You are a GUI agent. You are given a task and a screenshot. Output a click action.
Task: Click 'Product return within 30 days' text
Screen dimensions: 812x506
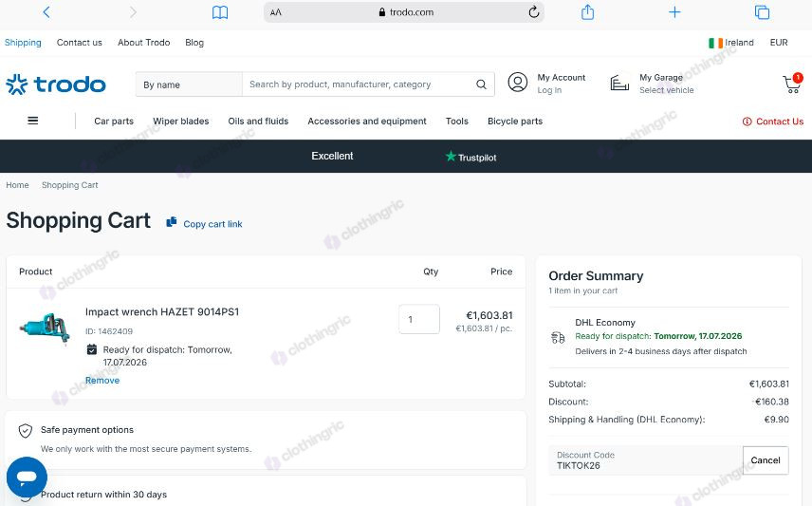pyautogui.click(x=103, y=495)
